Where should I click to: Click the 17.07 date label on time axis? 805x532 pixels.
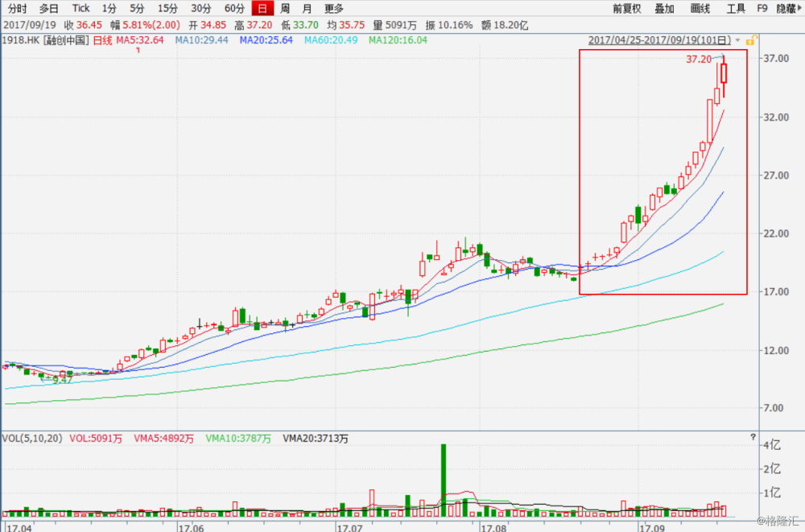(349, 527)
